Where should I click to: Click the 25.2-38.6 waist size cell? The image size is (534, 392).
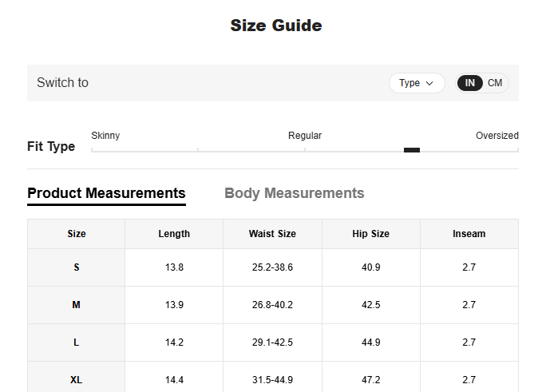click(272, 267)
